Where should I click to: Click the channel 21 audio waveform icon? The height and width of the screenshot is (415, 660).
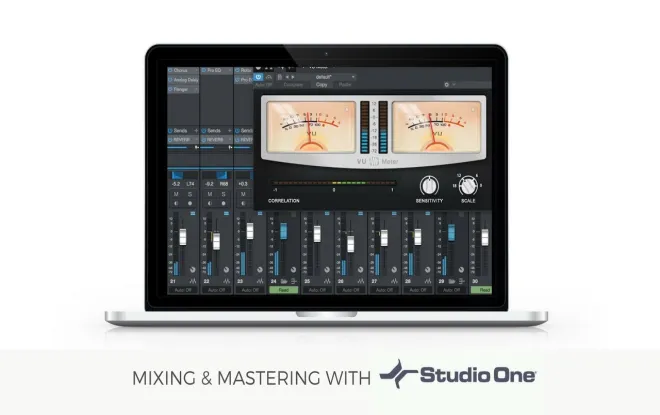pos(192,281)
